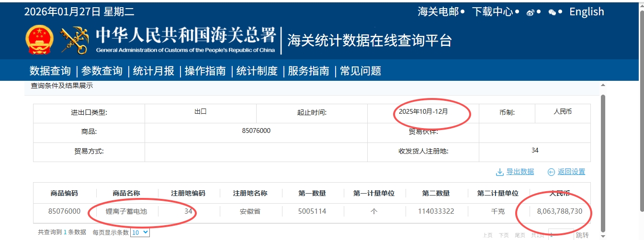Click the 贸易方式 label cell
Viewport: 644px width, 240px height.
[x=89, y=151]
